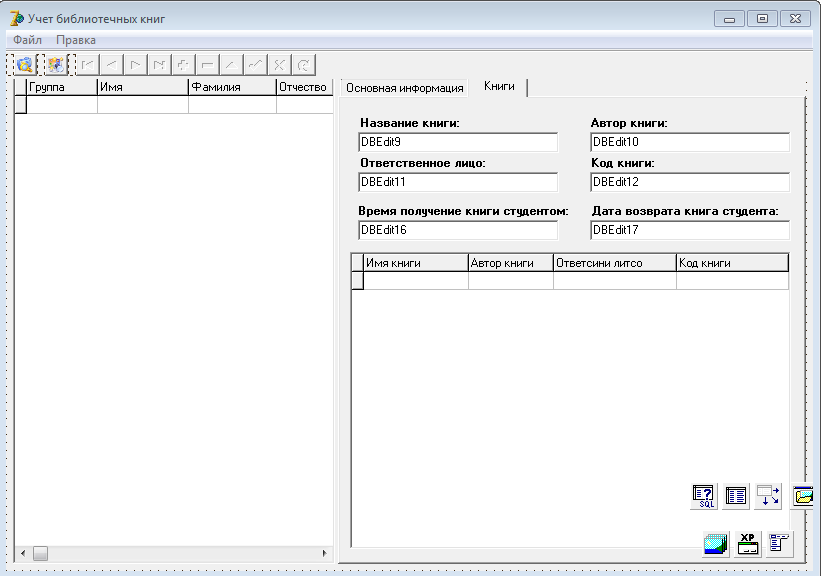Click the Время получение книги студентом label
The height and width of the screenshot is (576, 821).
pos(463,211)
